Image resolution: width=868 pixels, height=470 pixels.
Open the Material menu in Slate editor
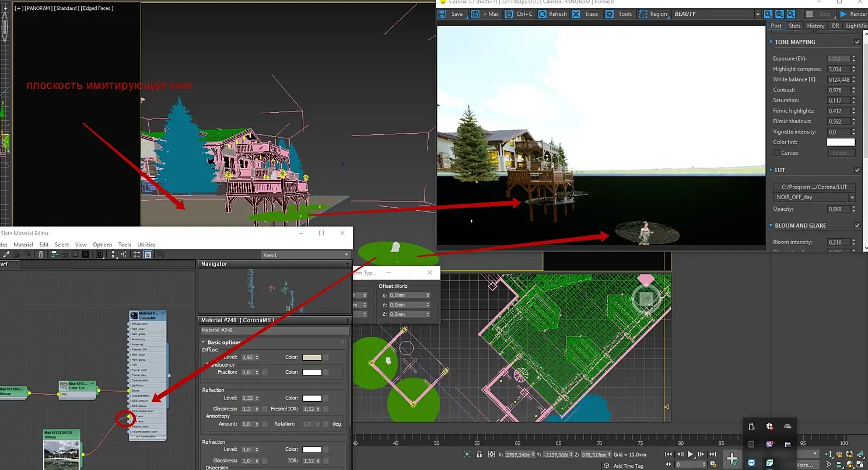point(23,245)
